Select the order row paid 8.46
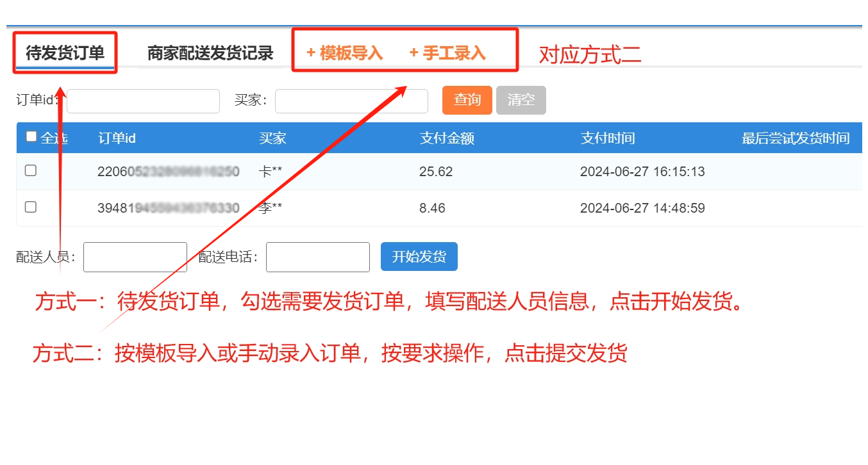The width and height of the screenshot is (868, 465). [432, 208]
